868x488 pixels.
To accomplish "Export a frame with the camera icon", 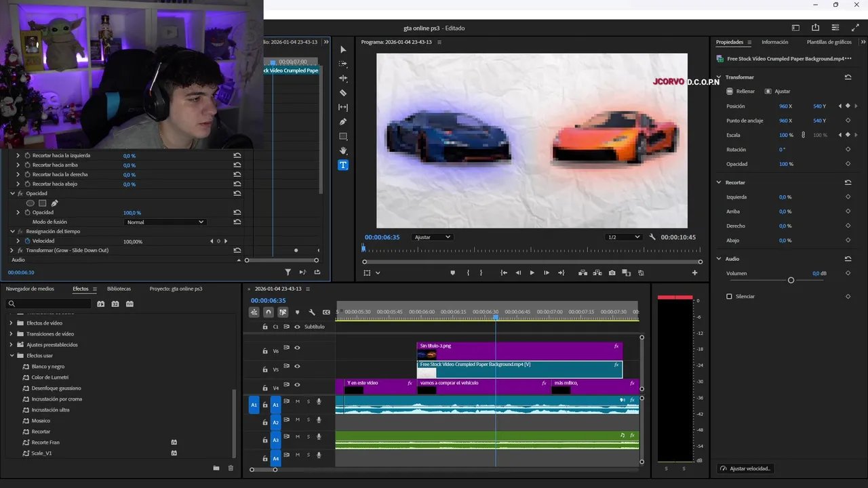I will [x=612, y=272].
